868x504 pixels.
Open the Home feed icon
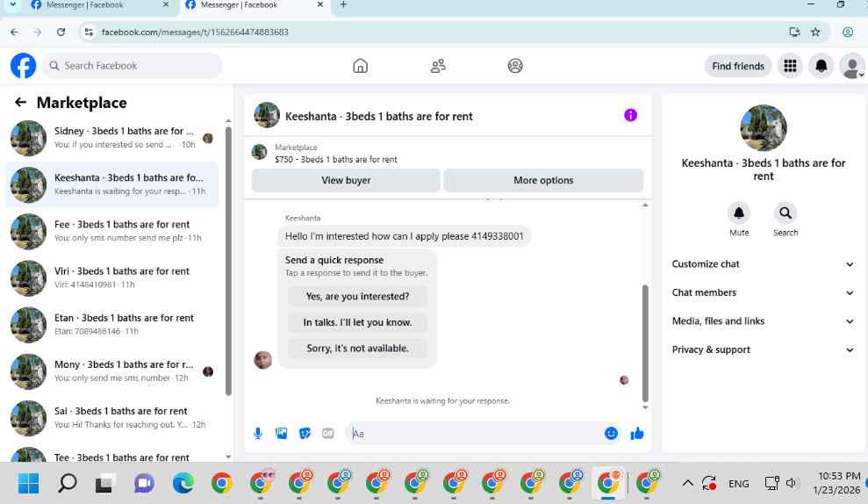(361, 66)
